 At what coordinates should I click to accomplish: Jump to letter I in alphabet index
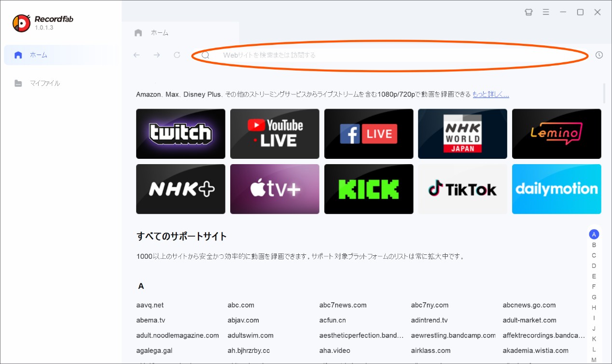click(594, 318)
